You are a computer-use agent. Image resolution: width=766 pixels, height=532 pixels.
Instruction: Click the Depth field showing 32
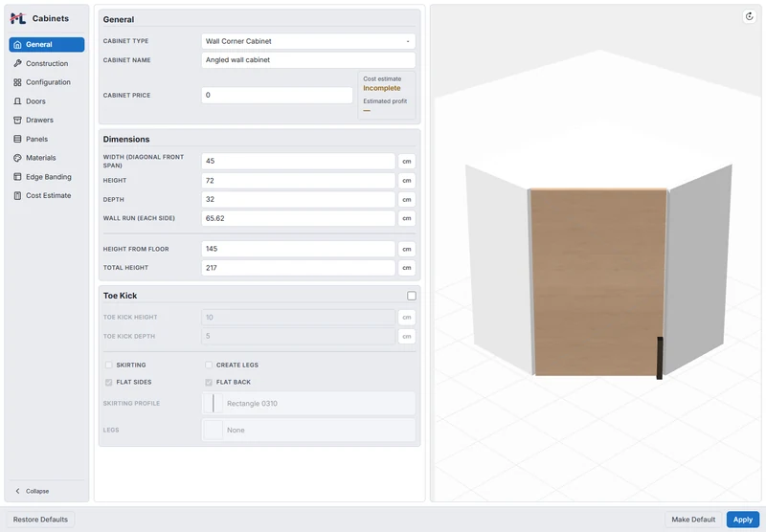pyautogui.click(x=298, y=199)
